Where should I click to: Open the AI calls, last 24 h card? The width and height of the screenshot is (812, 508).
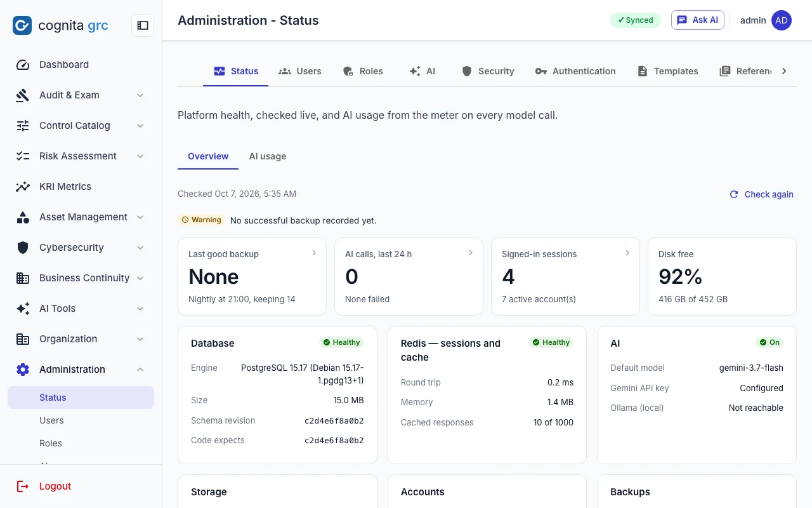point(409,276)
